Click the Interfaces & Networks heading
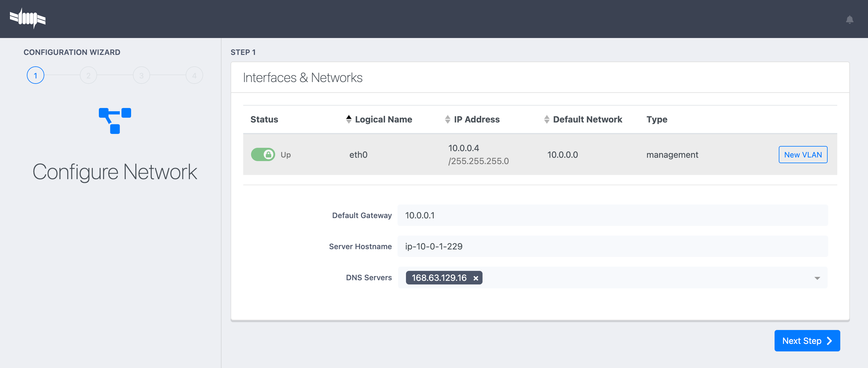Image resolution: width=868 pixels, height=368 pixels. pyautogui.click(x=303, y=78)
